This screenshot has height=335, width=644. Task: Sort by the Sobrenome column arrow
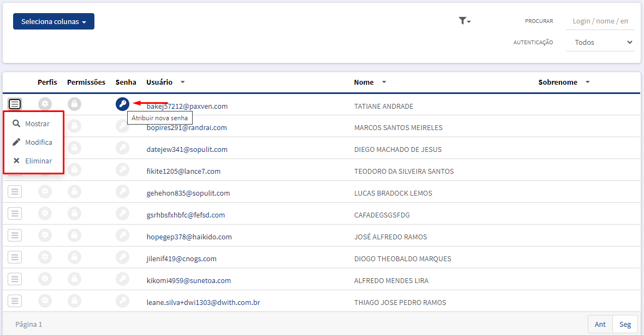(x=588, y=82)
